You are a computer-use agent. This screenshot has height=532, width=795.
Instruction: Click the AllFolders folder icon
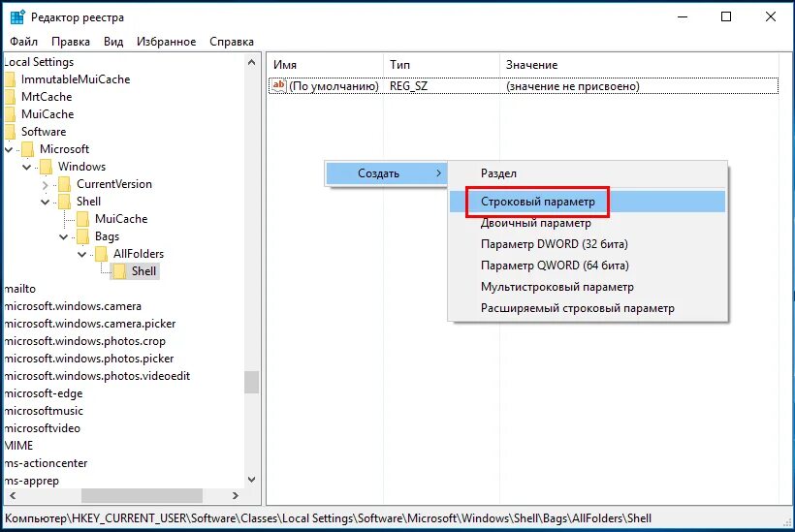(x=101, y=254)
